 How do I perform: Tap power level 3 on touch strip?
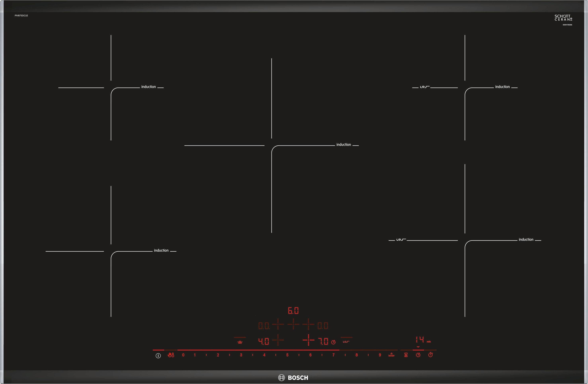pos(241,355)
